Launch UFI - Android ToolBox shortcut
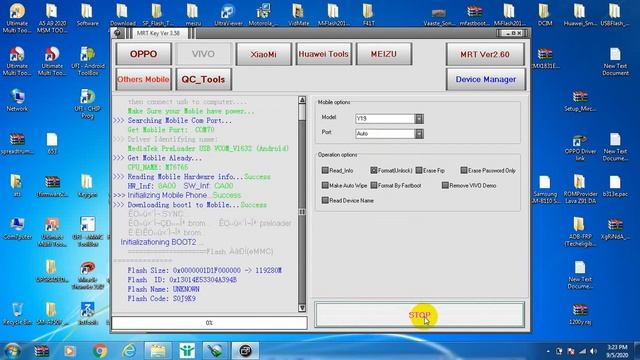640x360 pixels. pos(87,61)
